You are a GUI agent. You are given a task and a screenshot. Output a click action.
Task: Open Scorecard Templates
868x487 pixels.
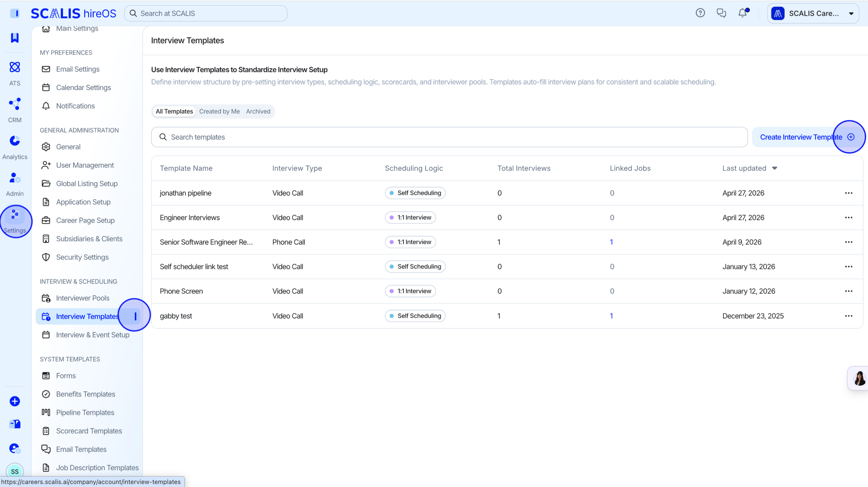[89, 431]
